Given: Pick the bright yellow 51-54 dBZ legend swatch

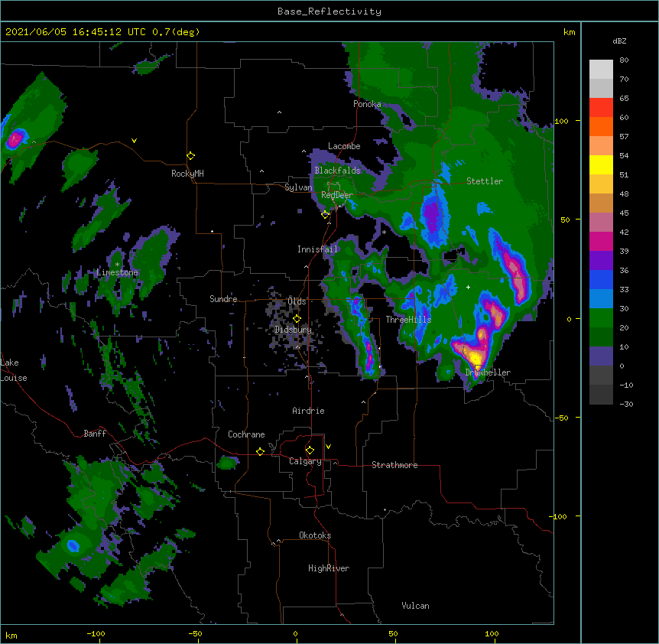Looking at the screenshot, I should 601,164.
